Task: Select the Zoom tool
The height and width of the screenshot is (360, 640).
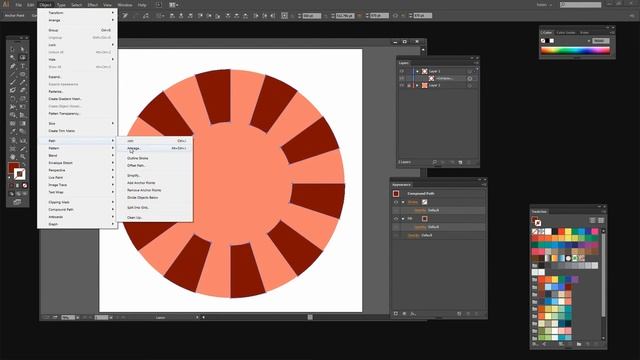Action: 23,157
